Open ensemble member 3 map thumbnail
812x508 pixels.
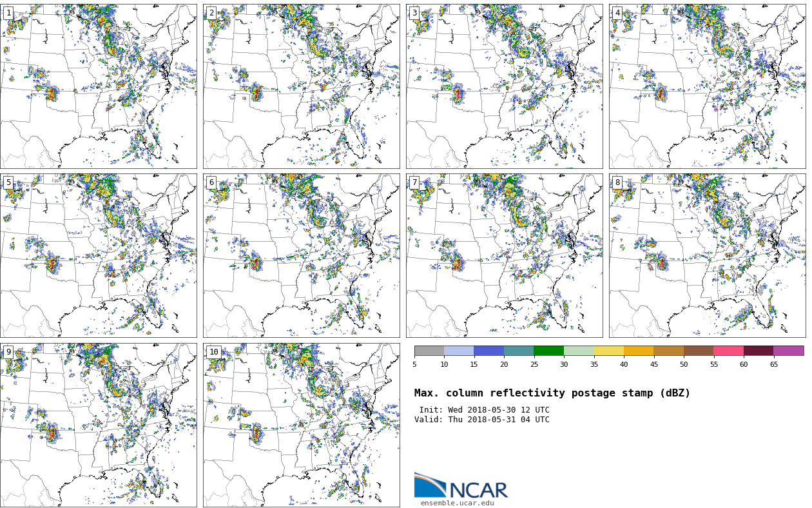click(x=504, y=86)
